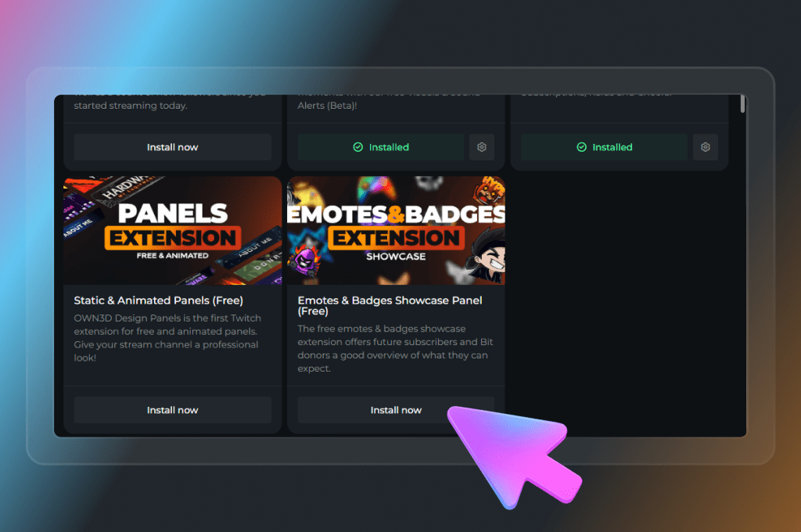Click the "Alerts (Beta)!" text
The width and height of the screenshot is (801, 532).
[x=327, y=106]
